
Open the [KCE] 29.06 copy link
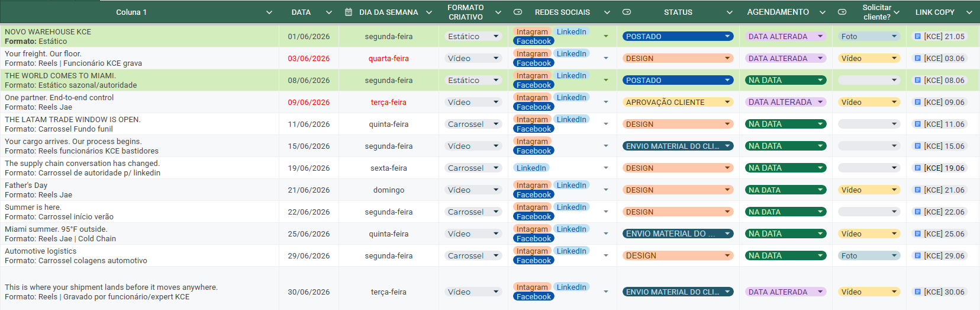point(940,255)
